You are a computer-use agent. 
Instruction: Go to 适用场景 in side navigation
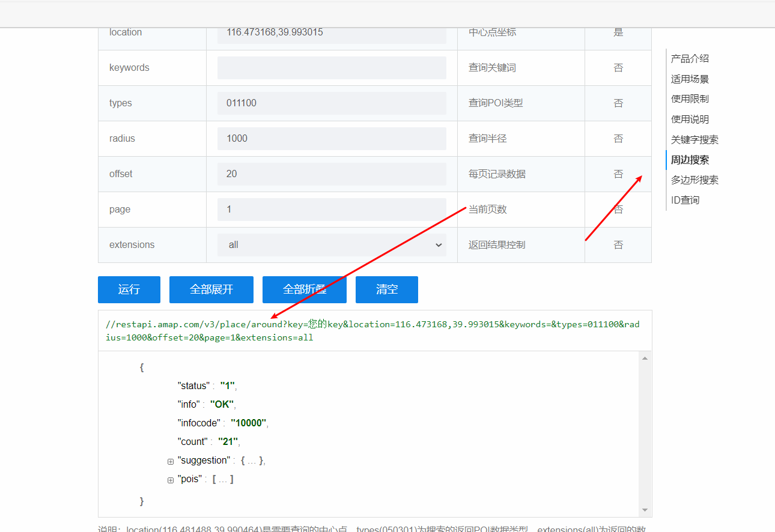point(690,79)
